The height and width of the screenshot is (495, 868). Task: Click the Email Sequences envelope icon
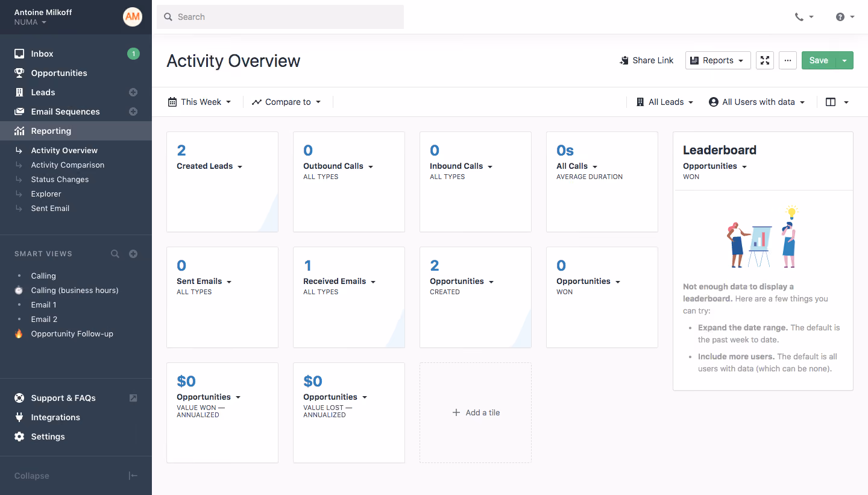coord(19,112)
